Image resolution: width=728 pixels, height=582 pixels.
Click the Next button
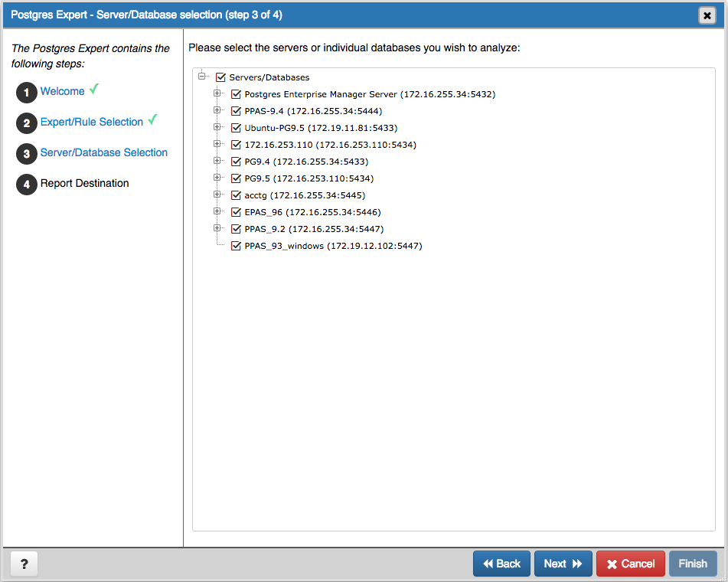[563, 564]
